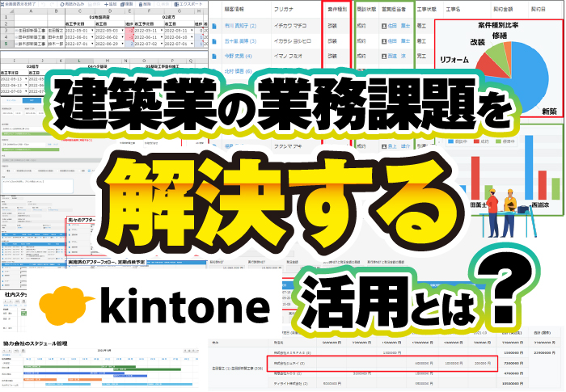
Task: Click the 検索 search button in toolbar
Action: 163,4
